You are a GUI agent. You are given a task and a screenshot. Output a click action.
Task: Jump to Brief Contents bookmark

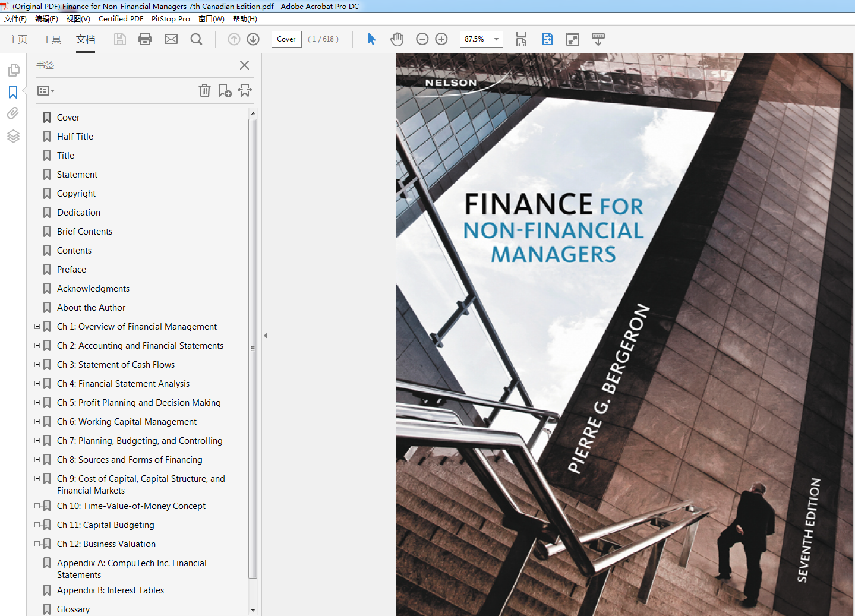point(84,232)
